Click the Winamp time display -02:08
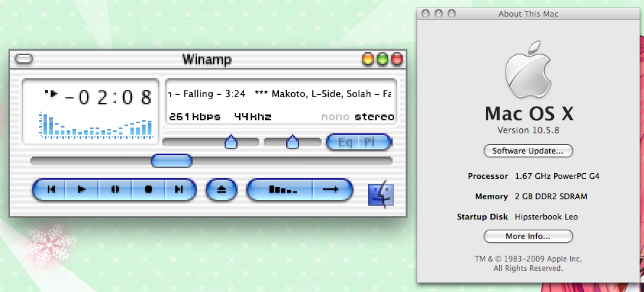Viewport: 644px width, 292px height. (109, 97)
